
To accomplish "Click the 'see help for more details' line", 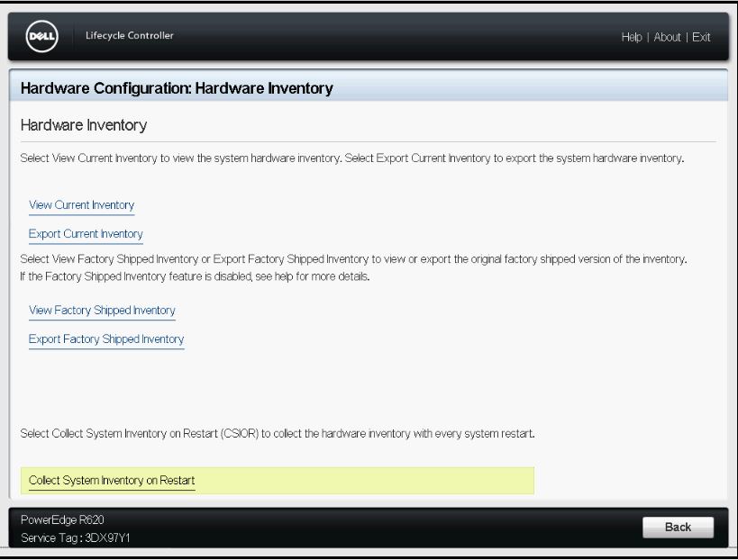I will click(x=194, y=275).
